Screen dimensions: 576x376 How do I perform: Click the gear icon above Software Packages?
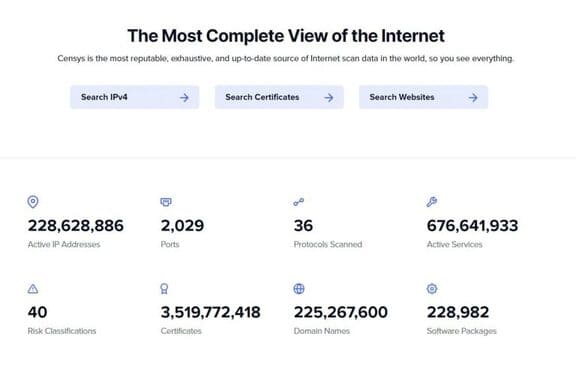tap(432, 289)
